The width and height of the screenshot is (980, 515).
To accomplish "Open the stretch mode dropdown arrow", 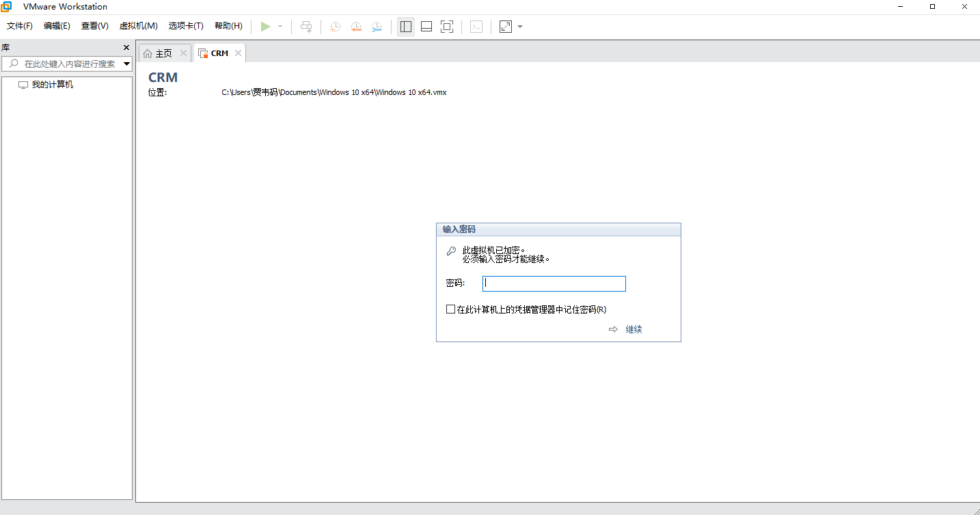I will (x=520, y=27).
